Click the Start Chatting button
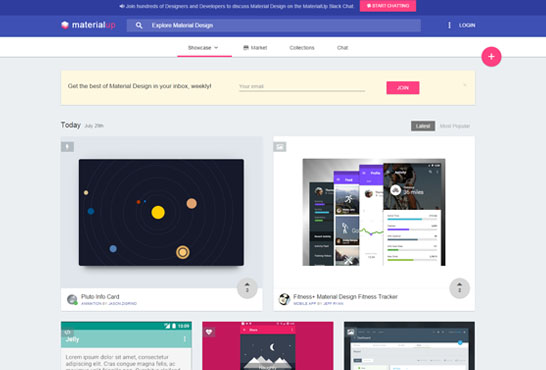The image size is (546, 370). 388,6
